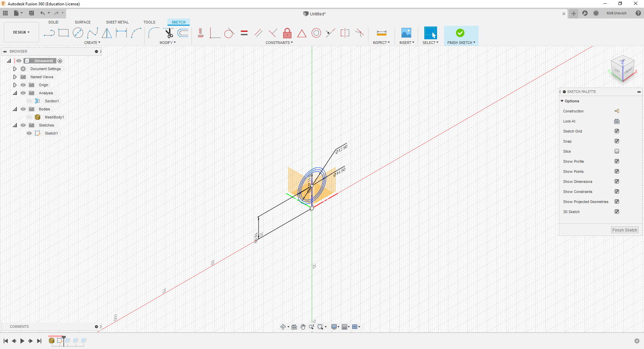The width and height of the screenshot is (644, 349).
Task: Open the CONSTRAINTS dropdown menu
Action: pos(279,43)
